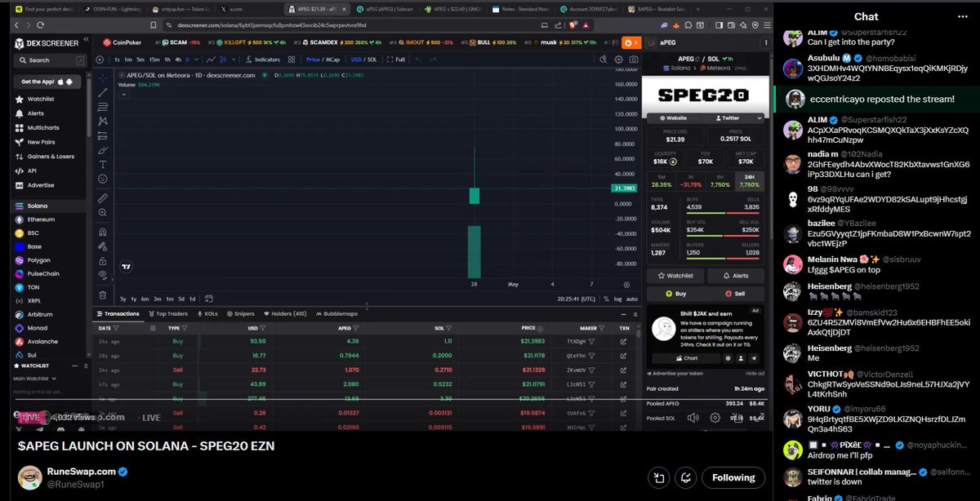
Task: Toggle lock all drawings
Action: (102, 260)
